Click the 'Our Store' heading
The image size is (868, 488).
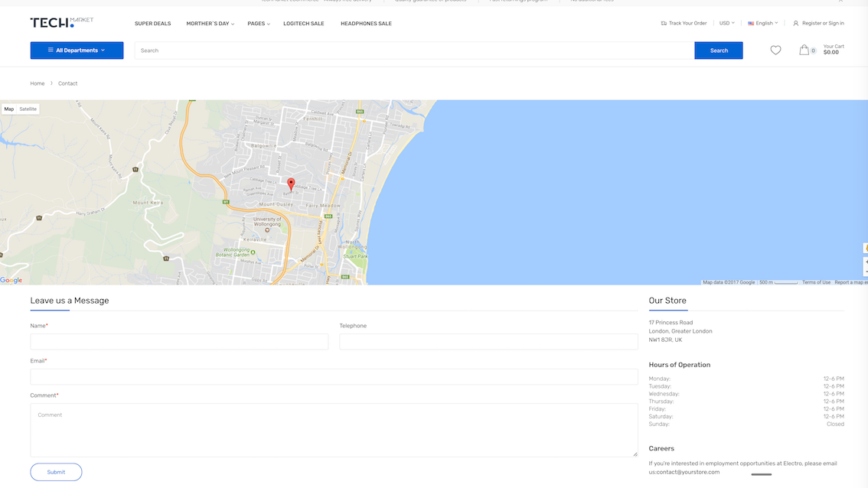tap(667, 301)
